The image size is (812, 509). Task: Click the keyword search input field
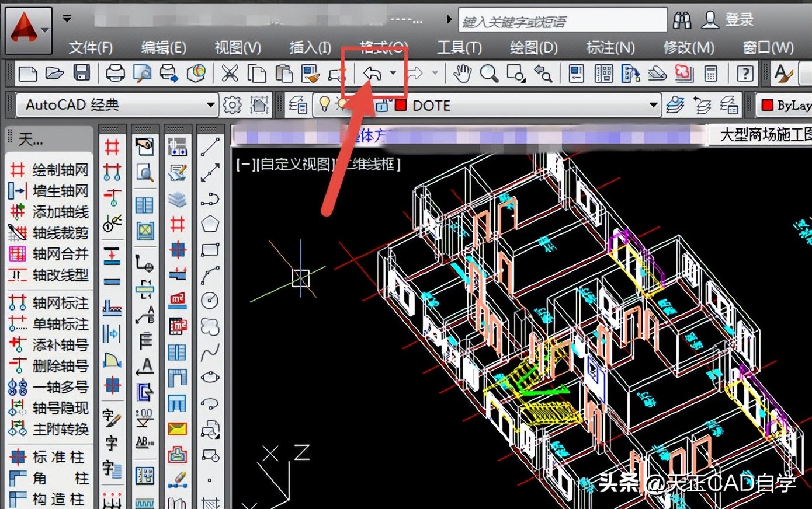click(x=561, y=20)
